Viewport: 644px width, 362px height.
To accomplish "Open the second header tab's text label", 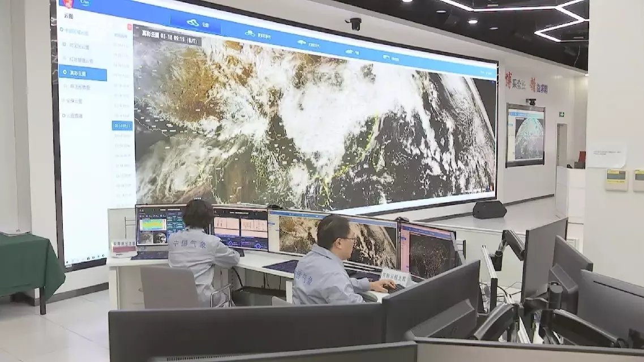I will [264, 36].
